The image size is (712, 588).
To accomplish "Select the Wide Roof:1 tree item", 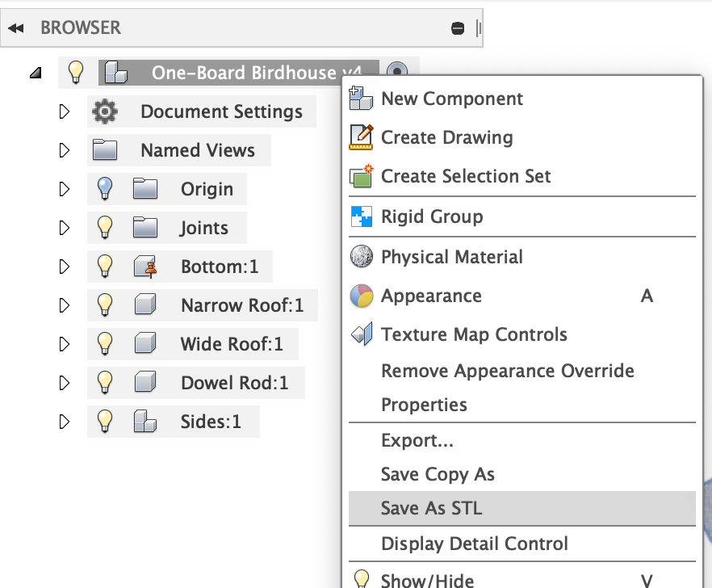I will pyautogui.click(x=192, y=344).
